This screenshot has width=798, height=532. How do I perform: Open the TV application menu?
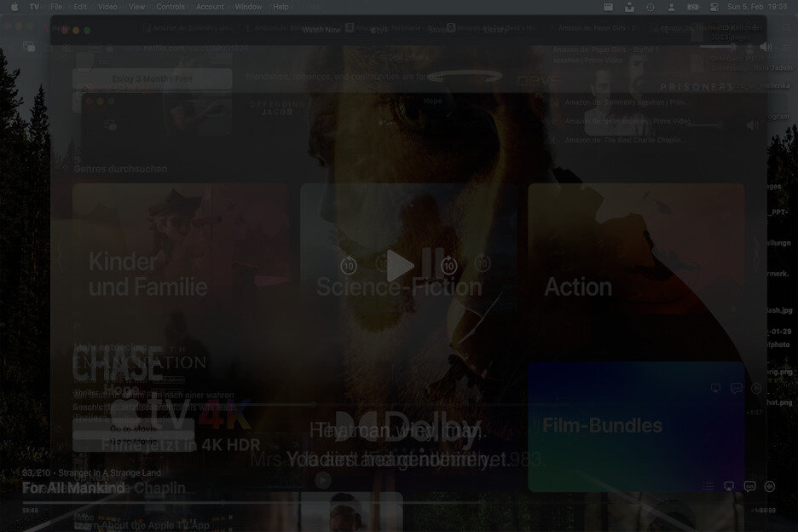(34, 7)
